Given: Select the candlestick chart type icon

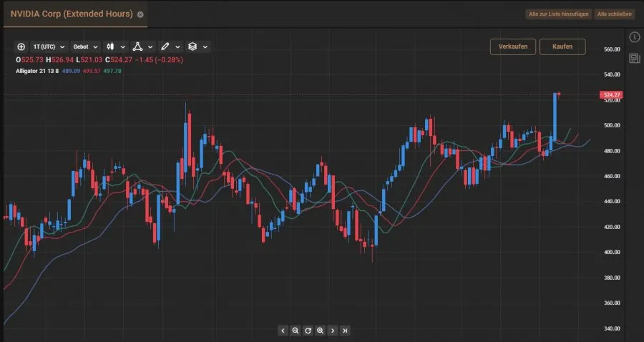Looking at the screenshot, I should coord(110,47).
